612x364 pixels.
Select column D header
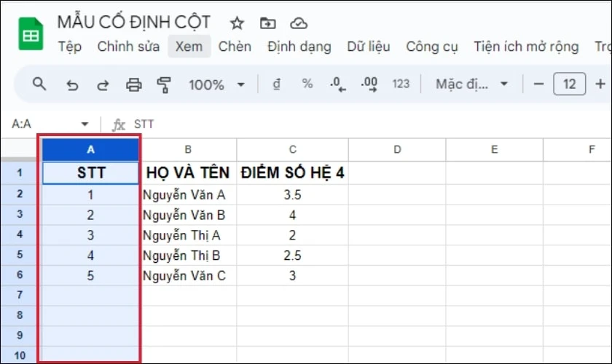click(397, 149)
